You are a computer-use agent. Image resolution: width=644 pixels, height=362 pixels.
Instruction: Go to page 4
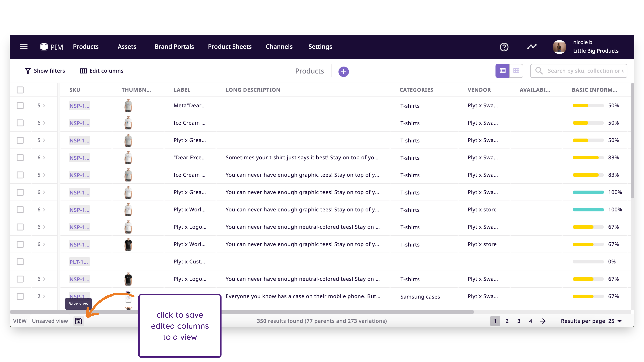(531, 321)
